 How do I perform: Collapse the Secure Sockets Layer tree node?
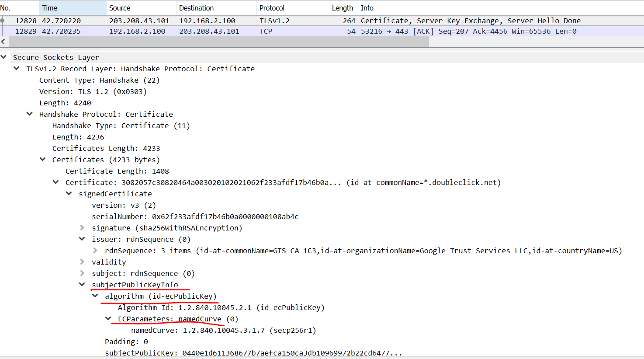click(3, 57)
